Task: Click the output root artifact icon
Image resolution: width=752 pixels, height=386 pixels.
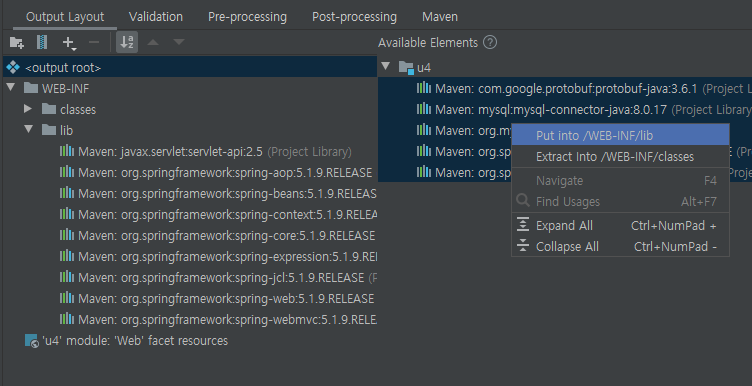Action: click(13, 68)
